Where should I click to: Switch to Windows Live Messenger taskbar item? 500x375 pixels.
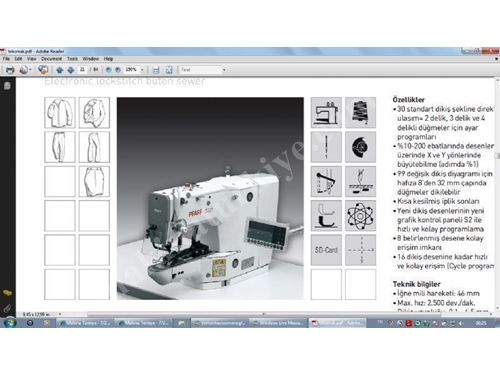coord(278,323)
